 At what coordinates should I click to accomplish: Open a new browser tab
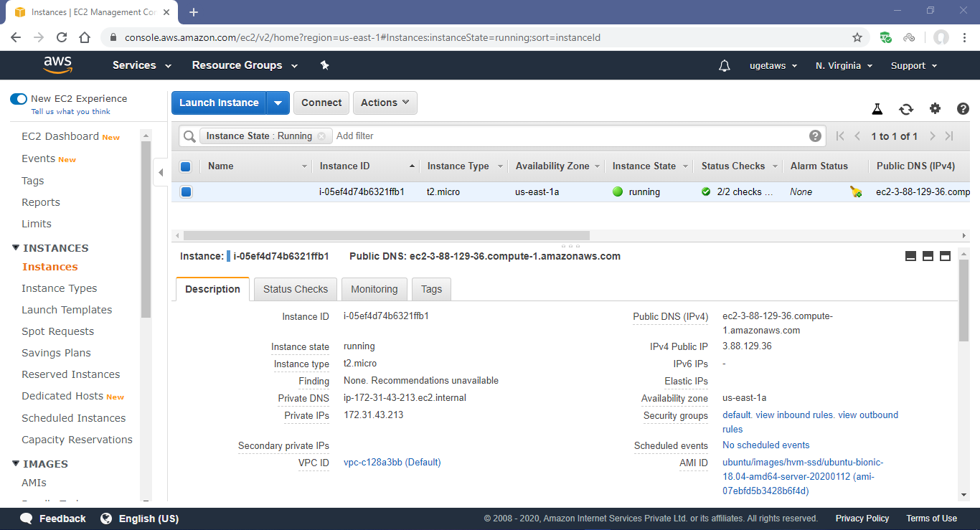click(193, 12)
